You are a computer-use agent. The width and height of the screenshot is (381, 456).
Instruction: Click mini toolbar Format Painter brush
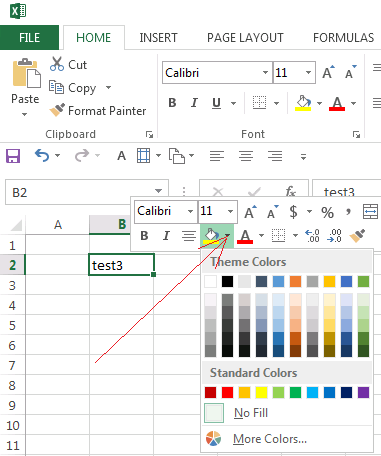tap(357, 235)
